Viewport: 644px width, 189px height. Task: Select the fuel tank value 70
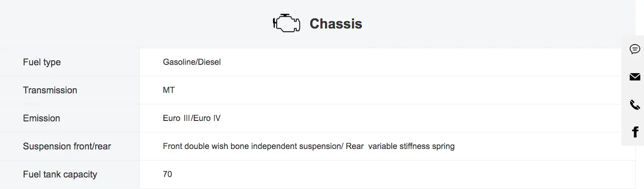pyautogui.click(x=168, y=174)
